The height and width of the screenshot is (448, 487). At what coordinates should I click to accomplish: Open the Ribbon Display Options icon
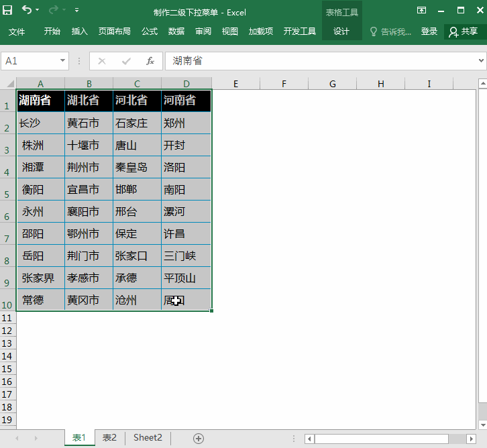click(x=421, y=11)
